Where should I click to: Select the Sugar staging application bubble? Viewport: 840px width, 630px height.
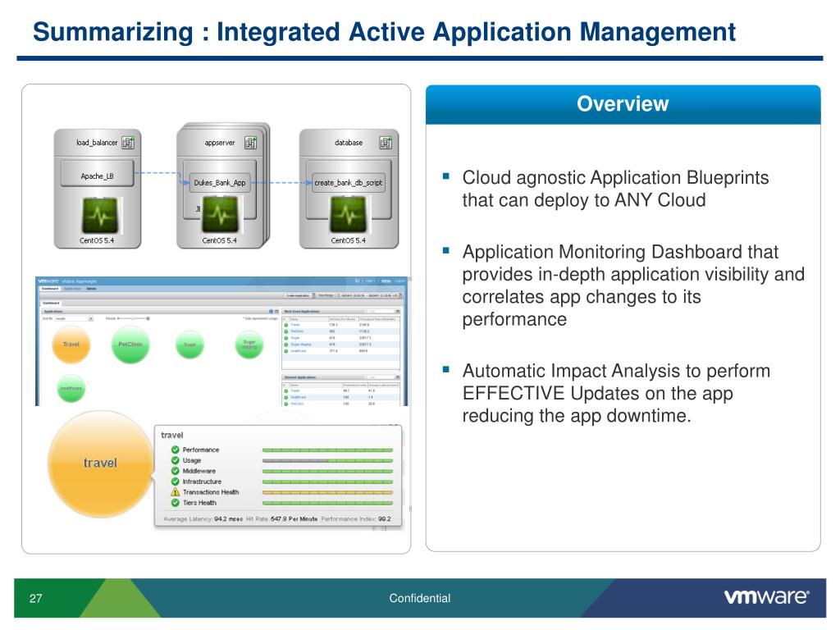pyautogui.click(x=249, y=345)
